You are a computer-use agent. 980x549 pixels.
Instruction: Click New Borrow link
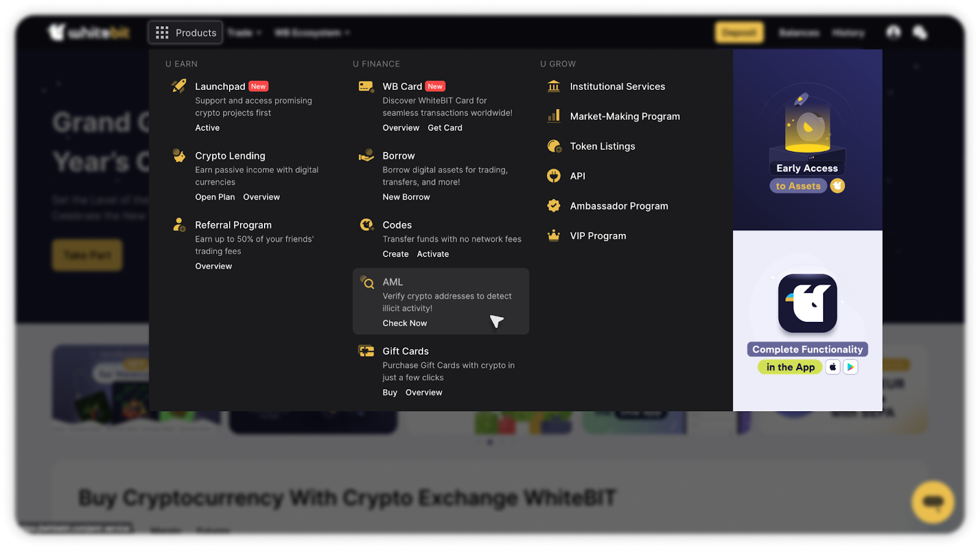click(406, 197)
